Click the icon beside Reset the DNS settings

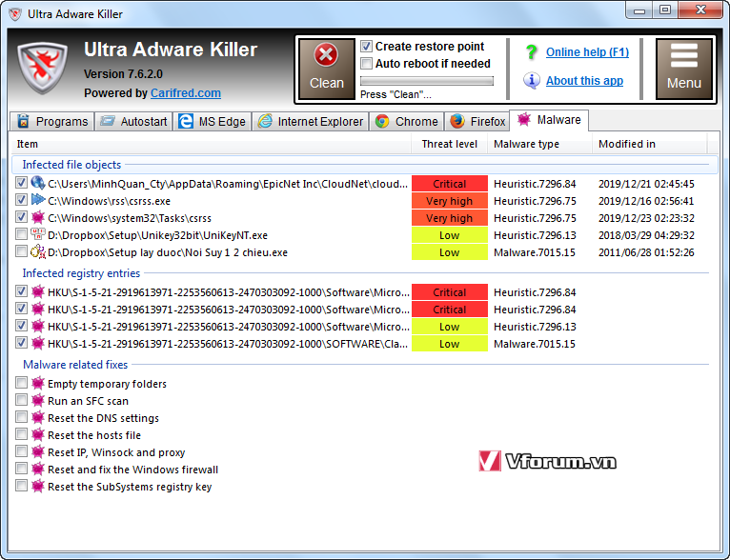click(38, 418)
